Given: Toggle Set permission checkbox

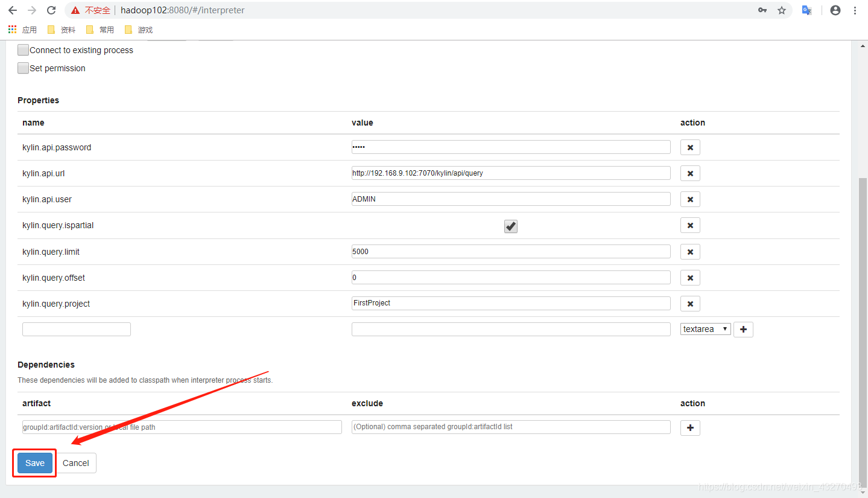Looking at the screenshot, I should tap(23, 68).
